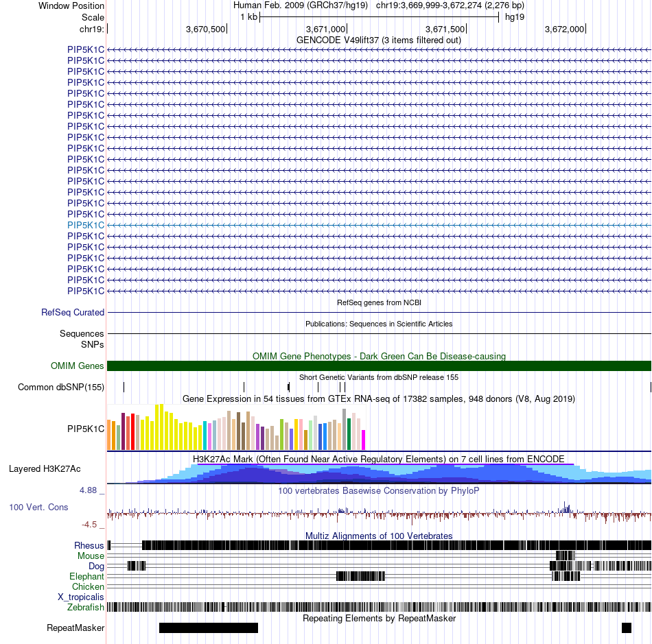
Task: Click the "chr19:" ruler label
Action: (91, 29)
